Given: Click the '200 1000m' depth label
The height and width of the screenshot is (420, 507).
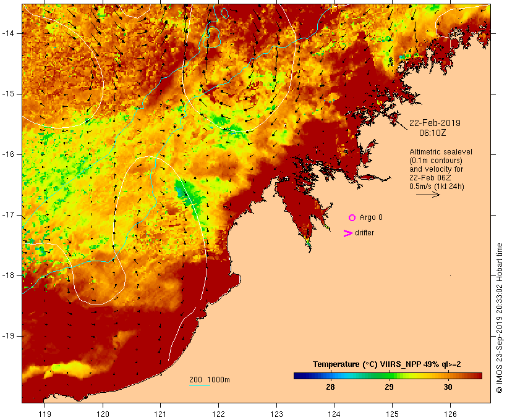Looking at the screenshot, I should pyautogui.click(x=210, y=380).
